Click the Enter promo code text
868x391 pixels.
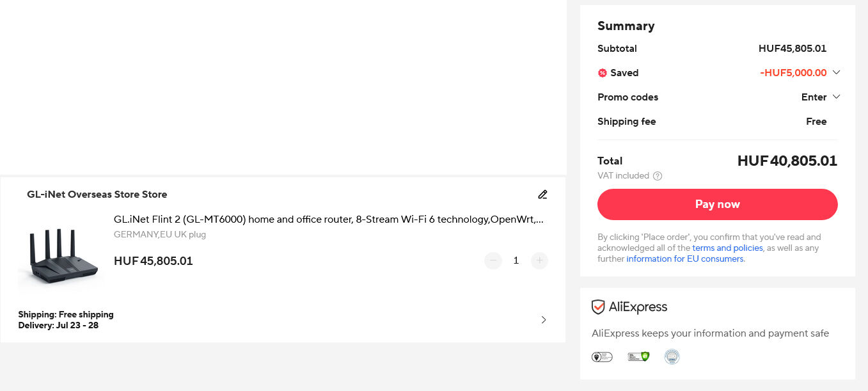tap(814, 97)
